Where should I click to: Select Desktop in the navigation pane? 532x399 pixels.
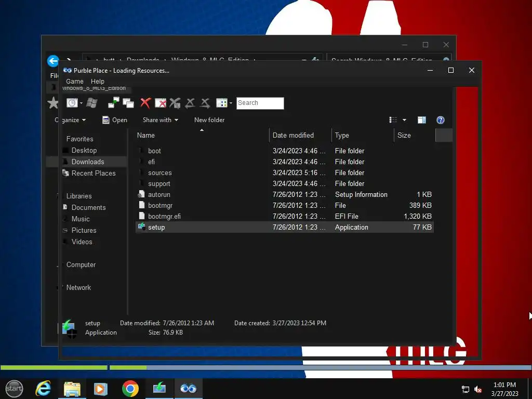(x=84, y=150)
